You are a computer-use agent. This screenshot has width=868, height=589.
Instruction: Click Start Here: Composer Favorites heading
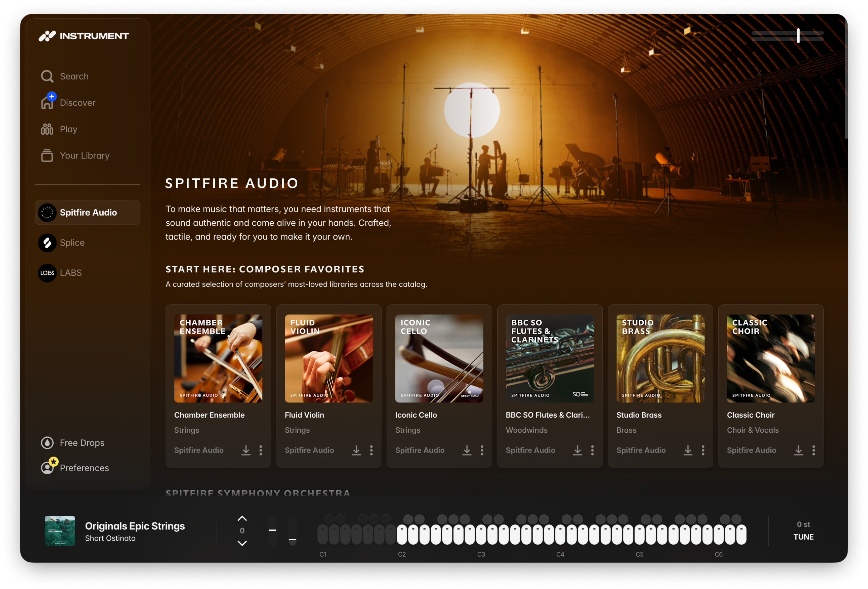click(265, 269)
